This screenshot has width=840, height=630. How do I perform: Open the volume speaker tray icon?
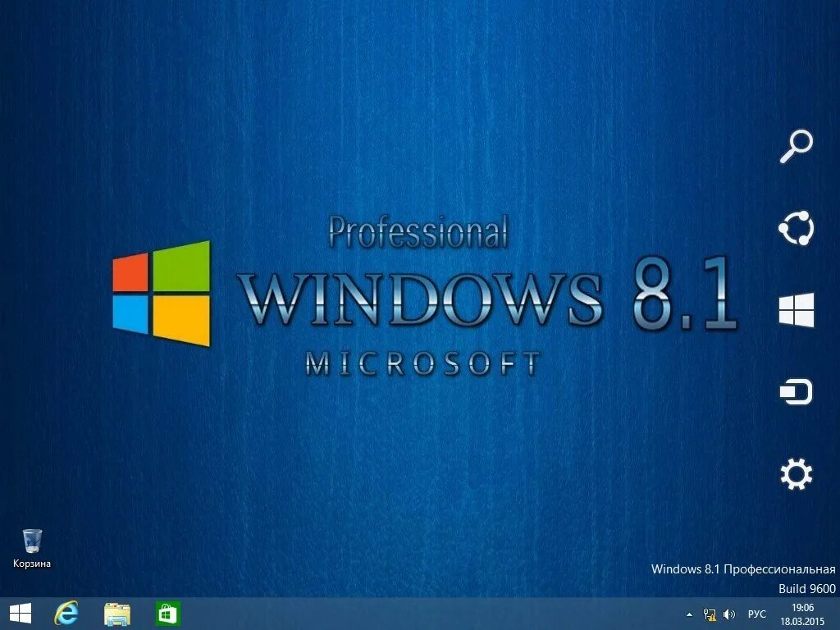728,614
